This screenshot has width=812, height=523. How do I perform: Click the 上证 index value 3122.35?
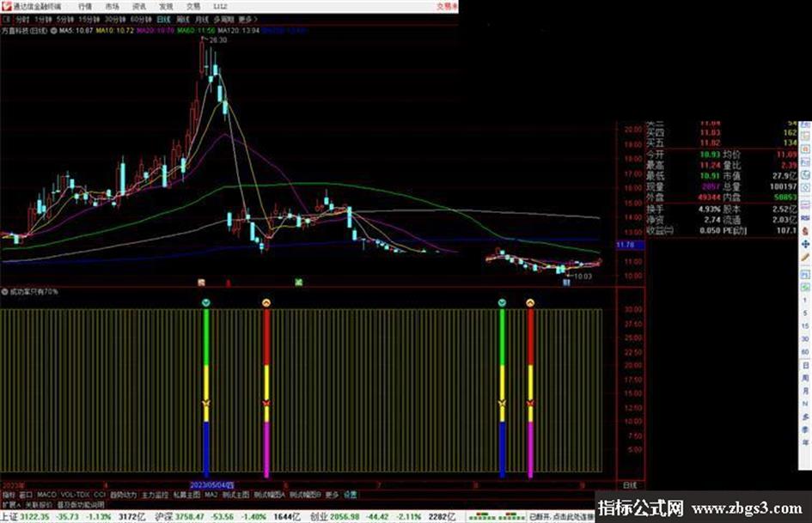[34, 517]
